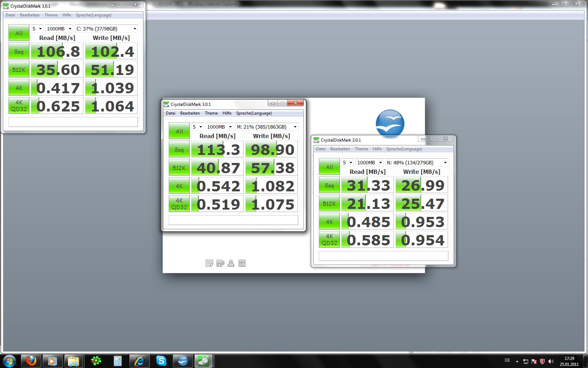This screenshot has width=588, height=368.
Task: Click the empty comment field in M: window
Action: coord(233,220)
